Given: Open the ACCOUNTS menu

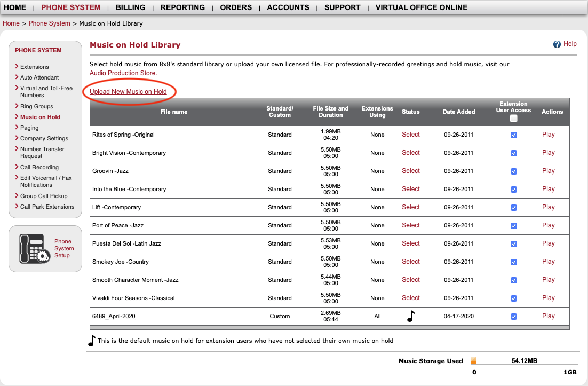Looking at the screenshot, I should [x=288, y=7].
